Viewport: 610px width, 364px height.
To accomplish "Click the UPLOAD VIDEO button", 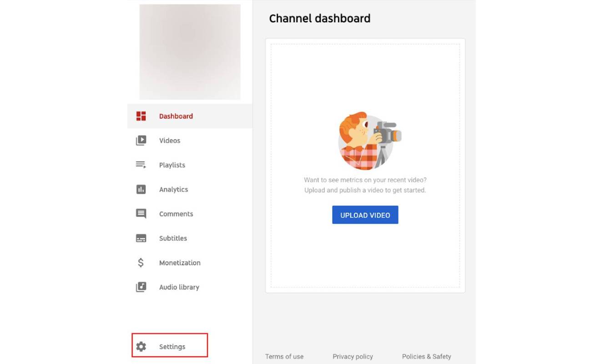I will [x=365, y=215].
